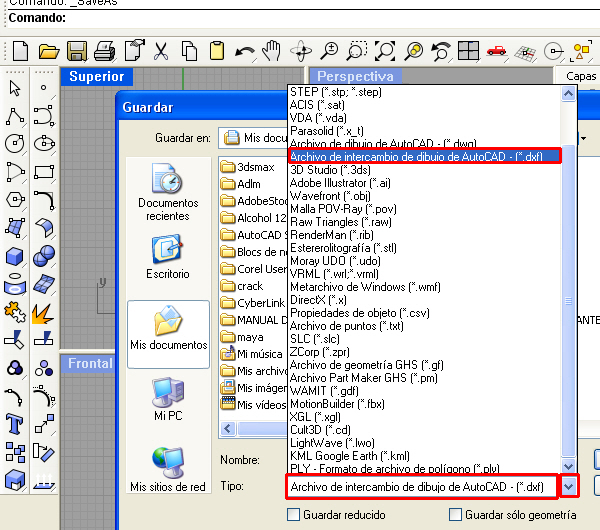This screenshot has width=600, height=530.
Task: Select the Pan hand tool
Action: [x=272, y=51]
